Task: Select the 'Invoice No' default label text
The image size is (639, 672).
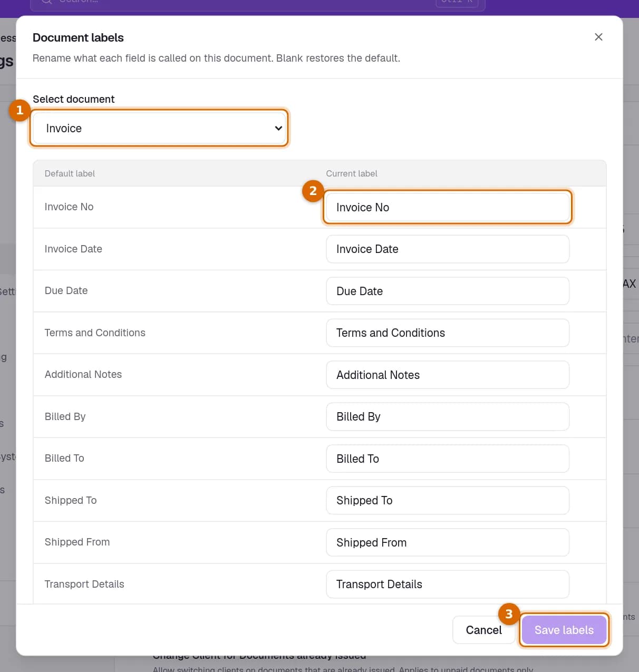Action: click(69, 207)
